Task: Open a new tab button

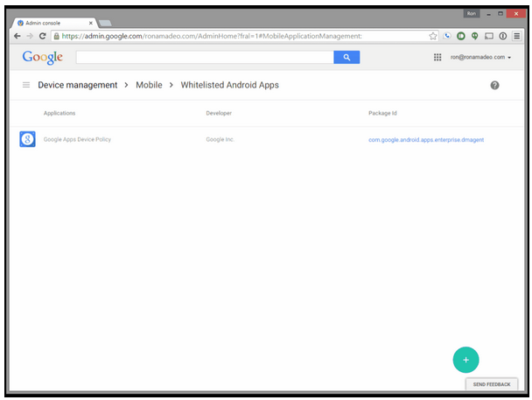Action: 105,23
